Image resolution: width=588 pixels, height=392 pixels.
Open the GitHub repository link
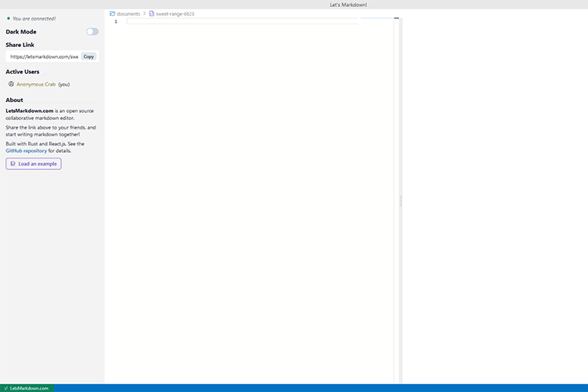(26, 151)
